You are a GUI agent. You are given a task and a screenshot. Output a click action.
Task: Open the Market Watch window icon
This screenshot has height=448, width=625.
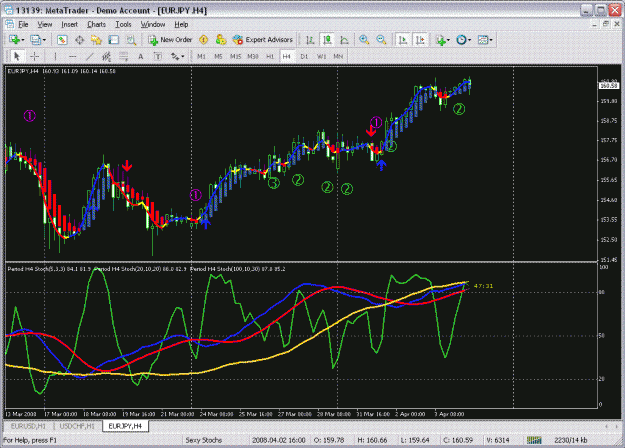pos(62,40)
